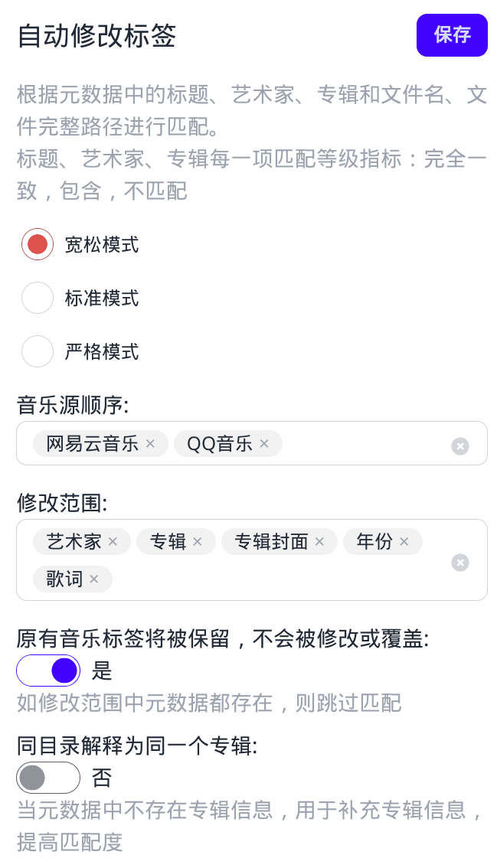Clear all music source order selections

tap(459, 445)
